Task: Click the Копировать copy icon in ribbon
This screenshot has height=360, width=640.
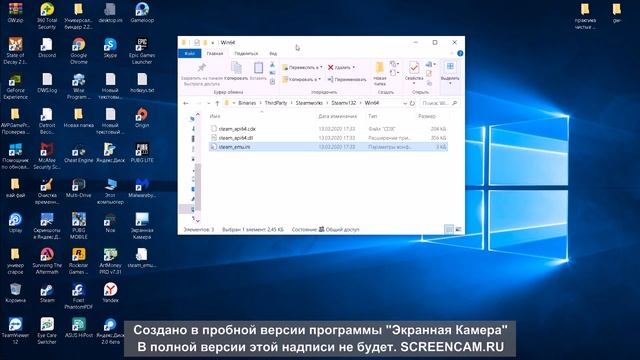Action: pyautogui.click(x=236, y=67)
